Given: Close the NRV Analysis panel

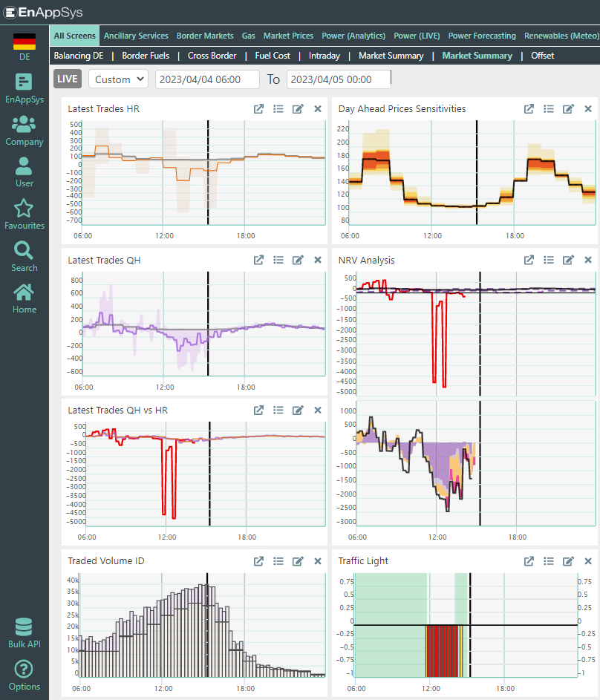Looking at the screenshot, I should pyautogui.click(x=588, y=260).
